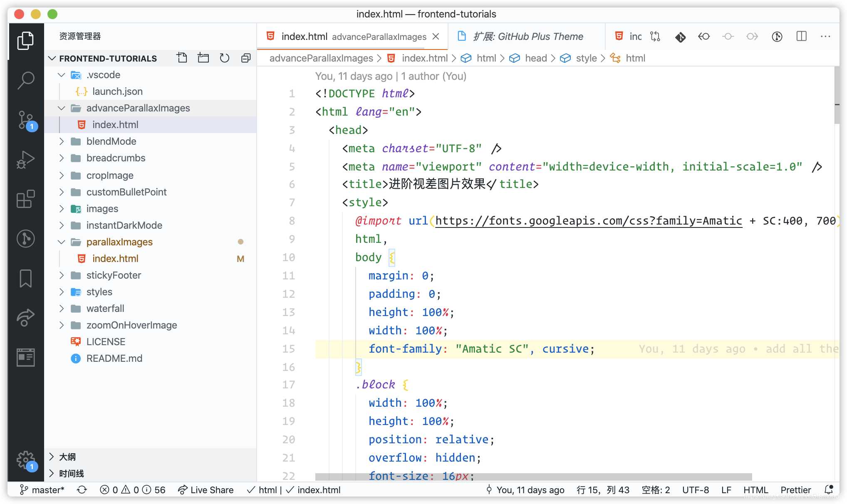This screenshot has height=504, width=847.
Task: Collapse all folders in explorer
Action: [246, 58]
